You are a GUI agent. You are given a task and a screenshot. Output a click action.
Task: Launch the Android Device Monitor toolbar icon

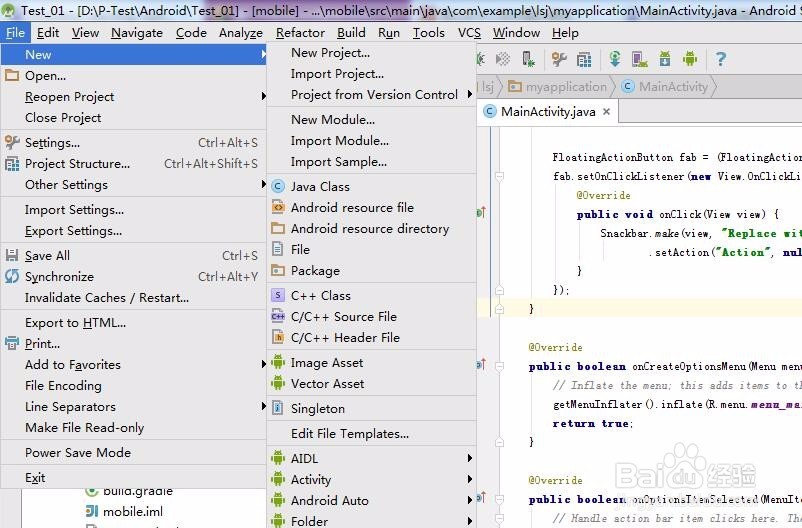click(690, 59)
